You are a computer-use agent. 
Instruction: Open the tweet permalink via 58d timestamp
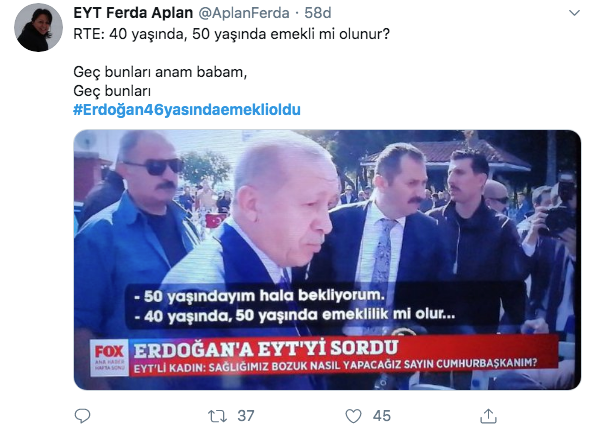tap(317, 13)
